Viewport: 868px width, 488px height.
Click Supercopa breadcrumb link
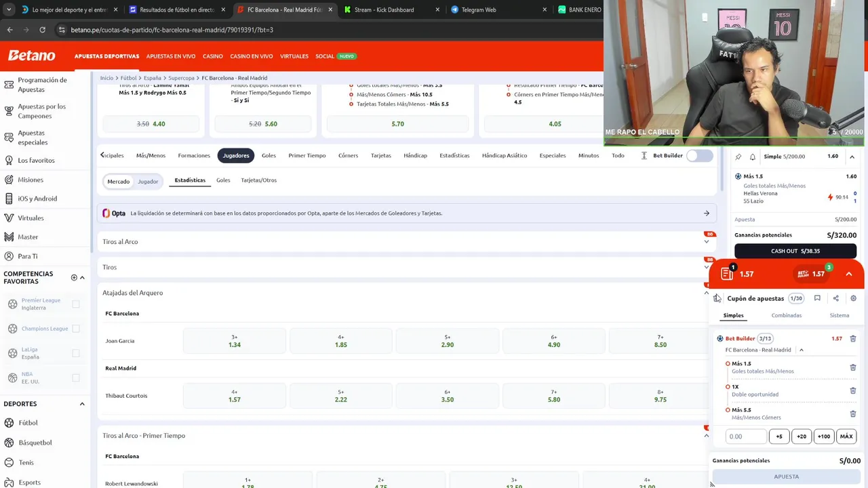click(x=181, y=78)
